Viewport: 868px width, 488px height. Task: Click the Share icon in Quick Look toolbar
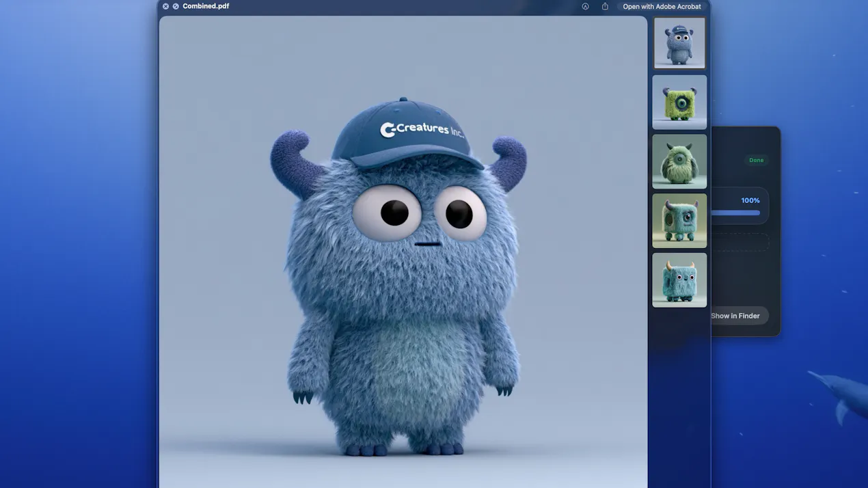(x=605, y=6)
